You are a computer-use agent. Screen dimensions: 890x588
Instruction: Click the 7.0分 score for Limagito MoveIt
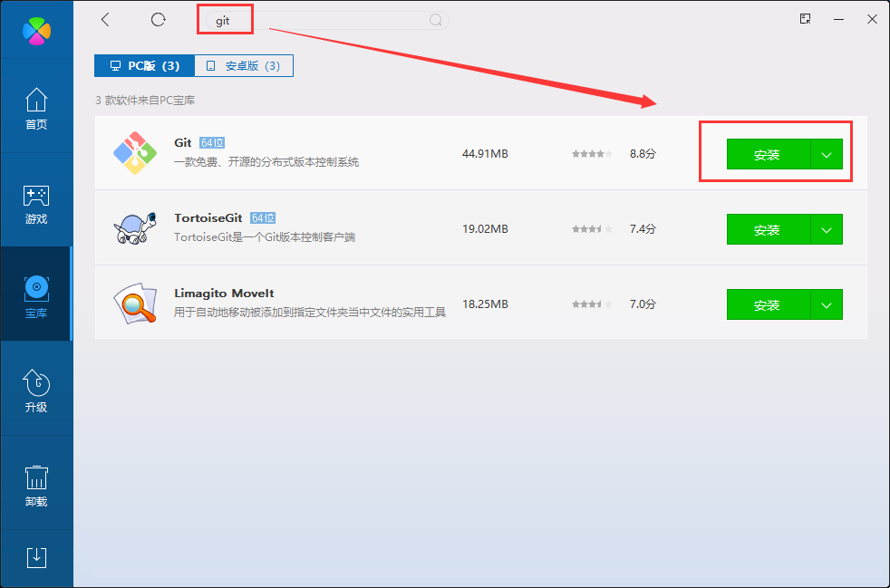pos(643,304)
